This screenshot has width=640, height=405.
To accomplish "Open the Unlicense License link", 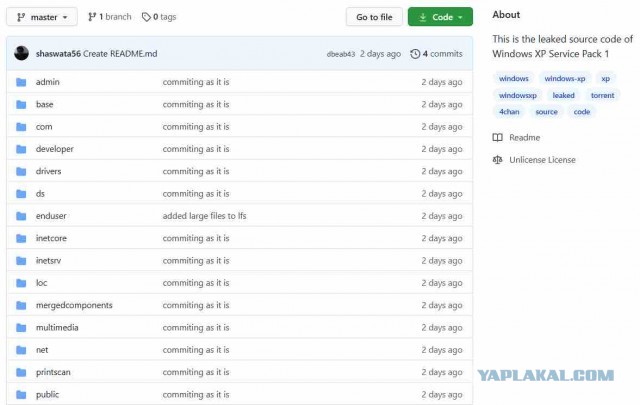I will 542,160.
